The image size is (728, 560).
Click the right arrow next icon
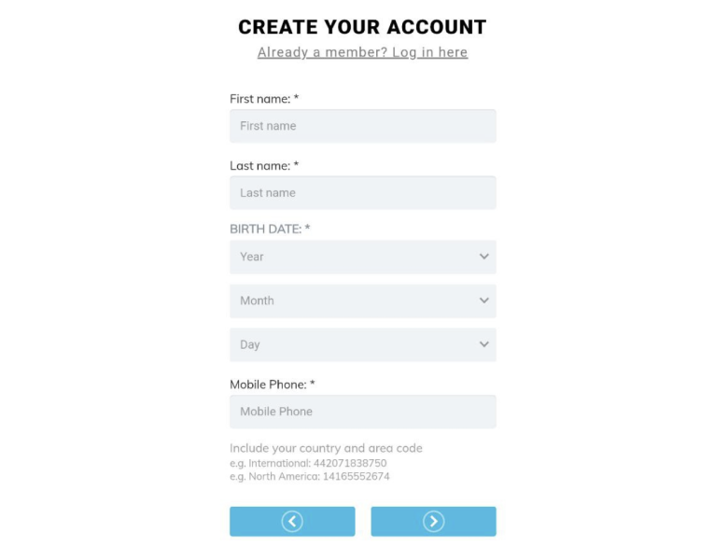click(433, 522)
